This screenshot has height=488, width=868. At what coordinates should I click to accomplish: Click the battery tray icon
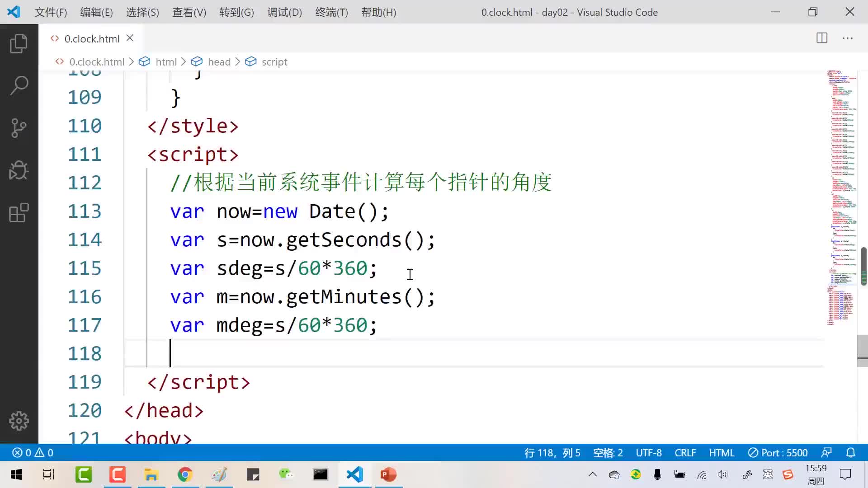pyautogui.click(x=679, y=474)
